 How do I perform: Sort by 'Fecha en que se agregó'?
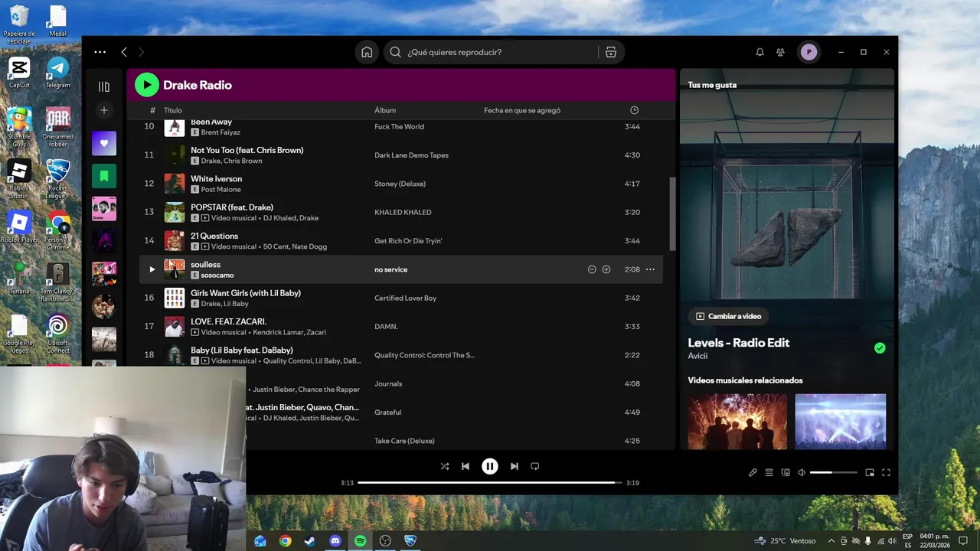pyautogui.click(x=522, y=110)
